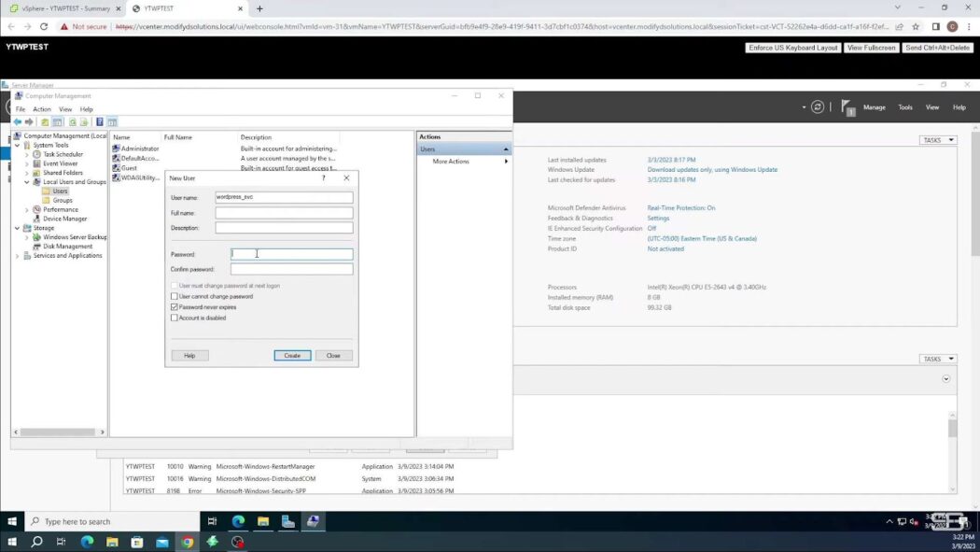Select Groups folder in the tree
The height and width of the screenshot is (552, 980).
point(57,201)
